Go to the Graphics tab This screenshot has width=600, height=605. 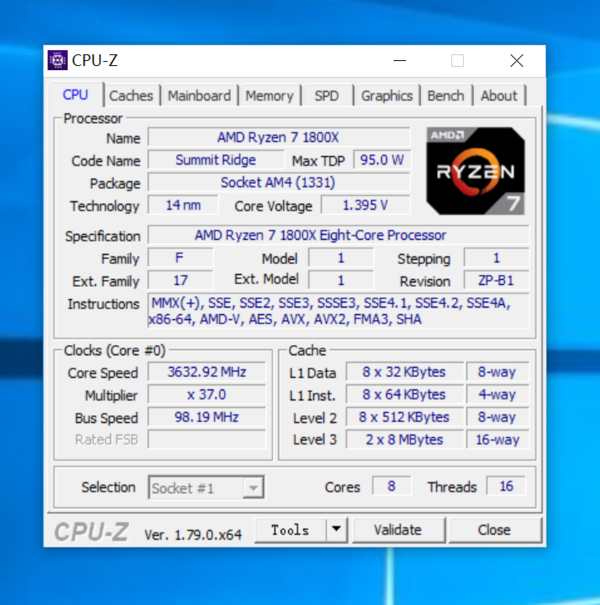pos(387,95)
